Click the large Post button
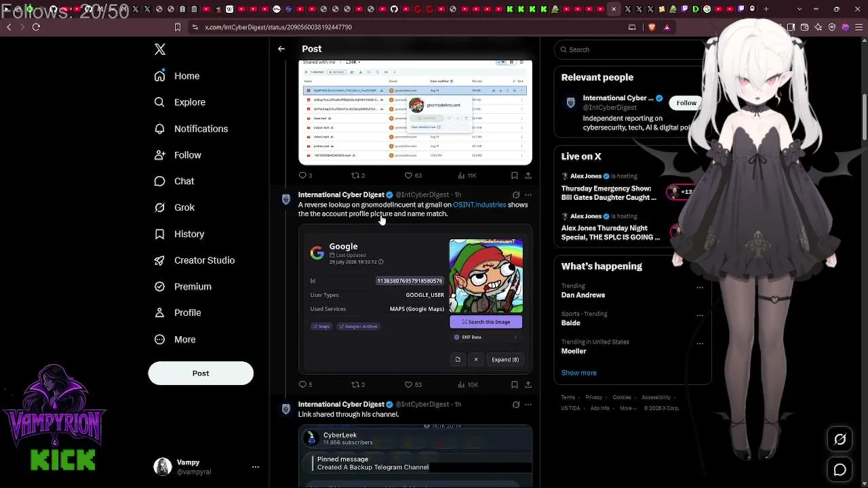This screenshot has height=488, width=868. click(x=201, y=373)
